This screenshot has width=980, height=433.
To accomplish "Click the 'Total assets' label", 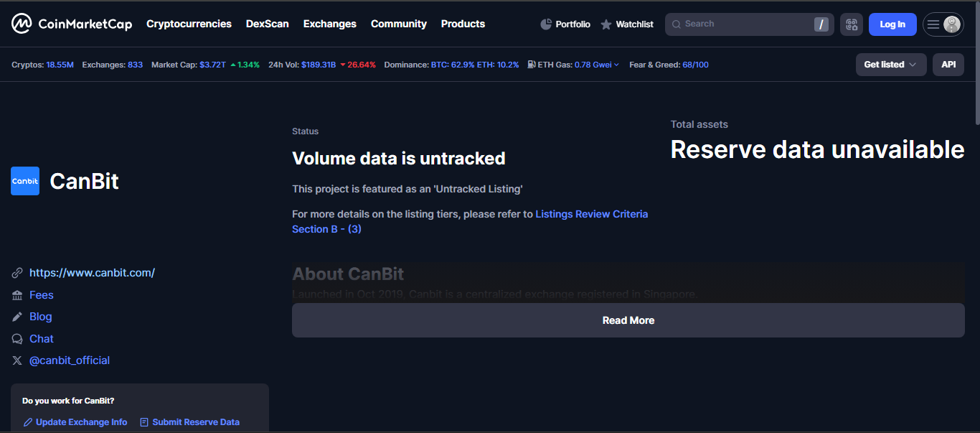I will tap(699, 124).
